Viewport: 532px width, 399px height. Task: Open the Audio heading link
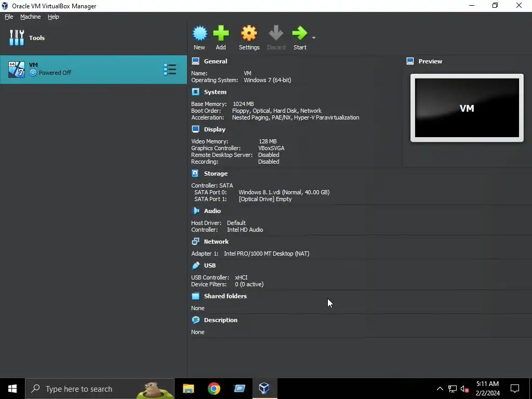[x=212, y=211]
